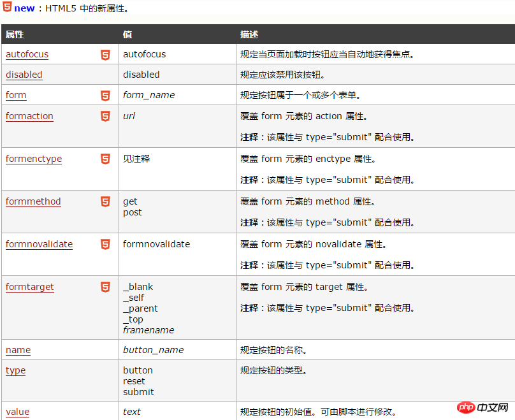Image resolution: width=515 pixels, height=420 pixels.
Task: Follow the name attribute link
Action: (x=18, y=350)
